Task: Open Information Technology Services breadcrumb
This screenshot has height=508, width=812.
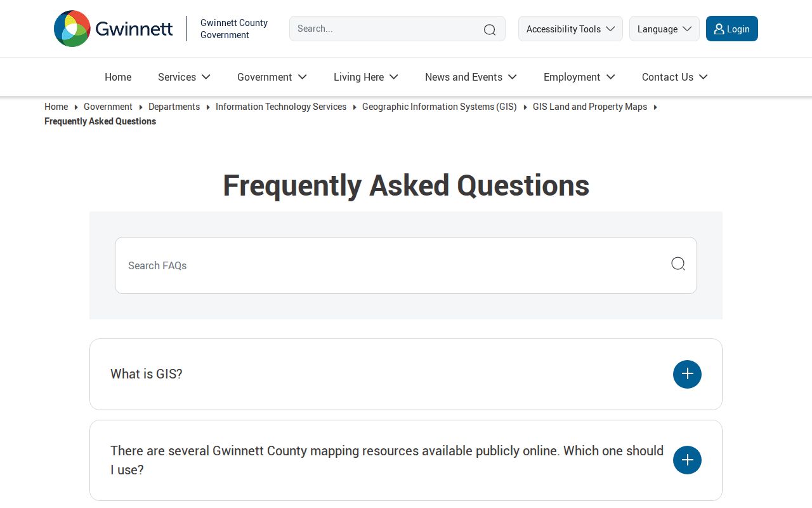Action: coord(281,107)
